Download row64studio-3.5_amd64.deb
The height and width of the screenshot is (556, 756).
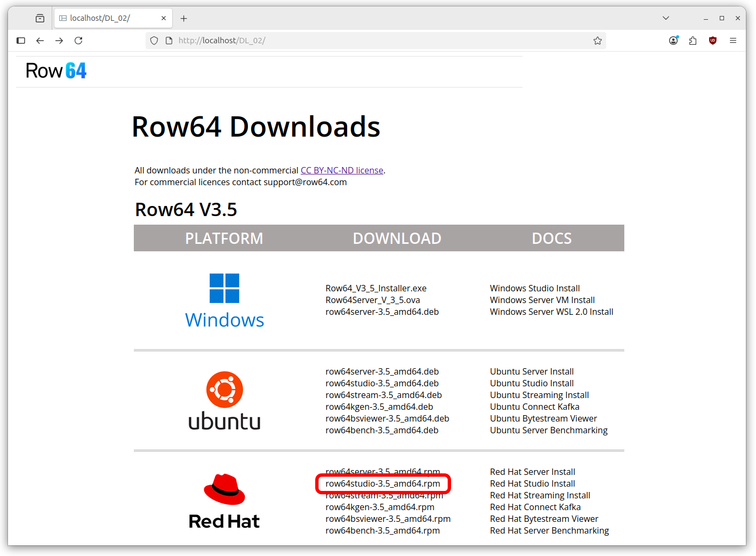(382, 383)
